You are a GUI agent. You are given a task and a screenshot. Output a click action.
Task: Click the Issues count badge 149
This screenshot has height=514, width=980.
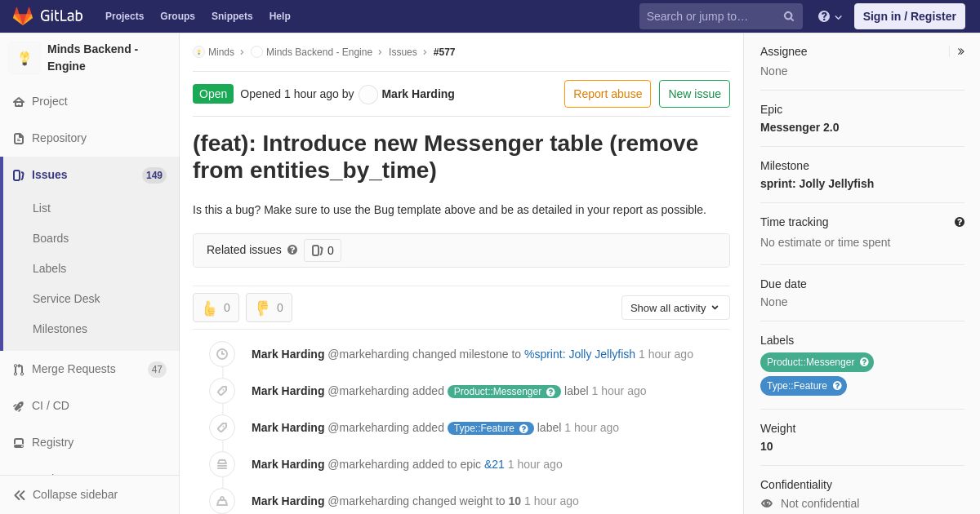[154, 175]
